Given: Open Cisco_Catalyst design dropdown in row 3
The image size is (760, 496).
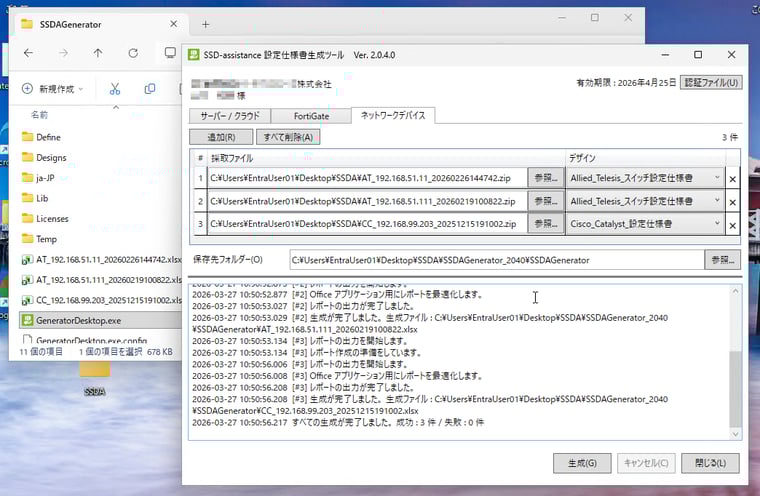Looking at the screenshot, I should click(645, 224).
